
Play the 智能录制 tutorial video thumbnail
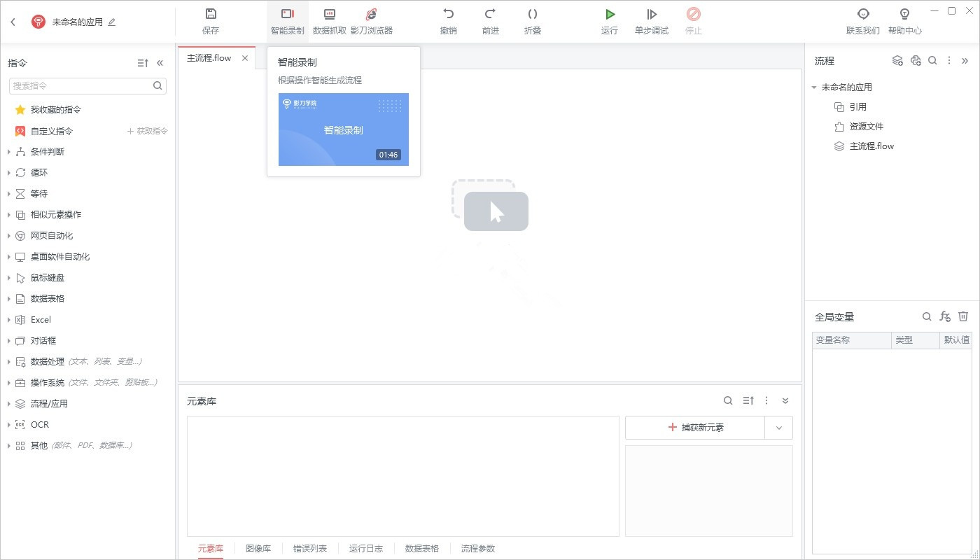[344, 129]
